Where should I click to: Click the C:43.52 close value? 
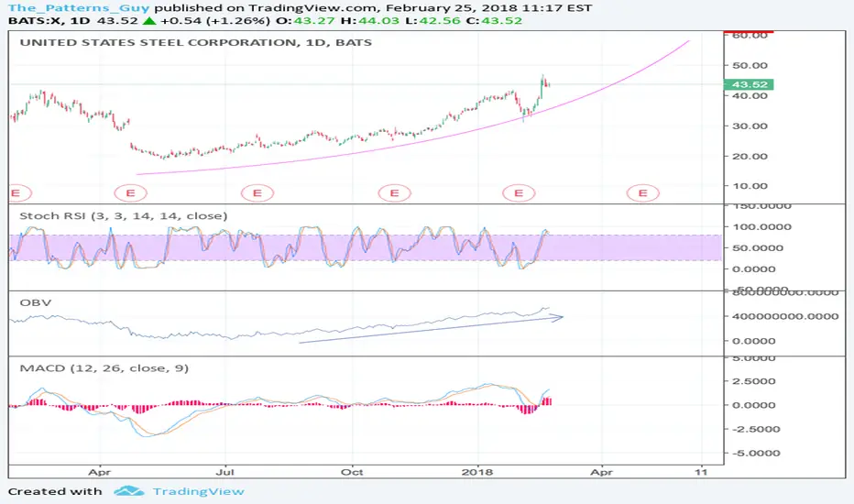[492, 21]
